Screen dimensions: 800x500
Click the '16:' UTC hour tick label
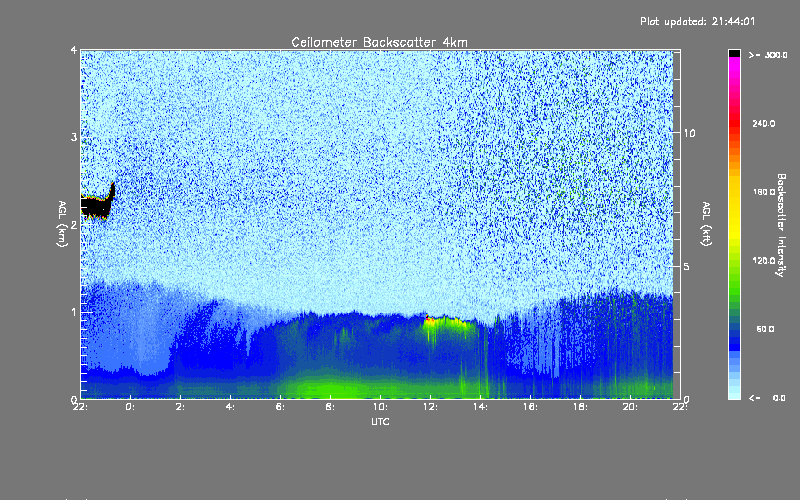(530, 407)
